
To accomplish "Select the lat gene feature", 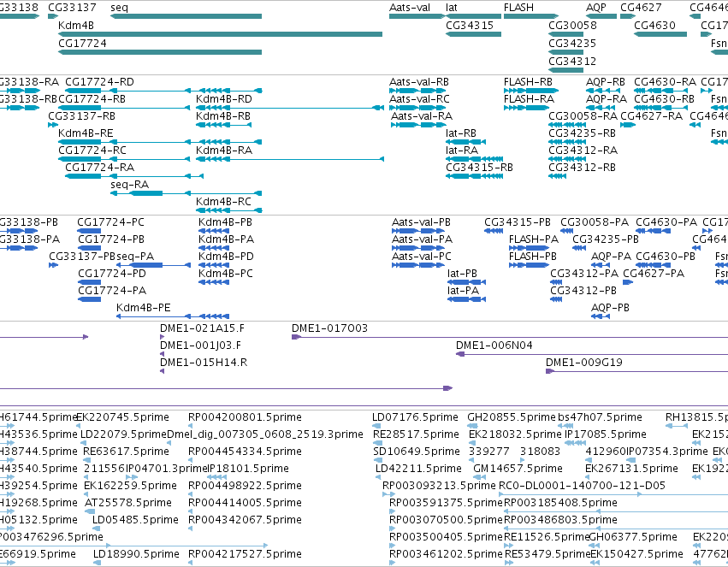I will [473, 16].
